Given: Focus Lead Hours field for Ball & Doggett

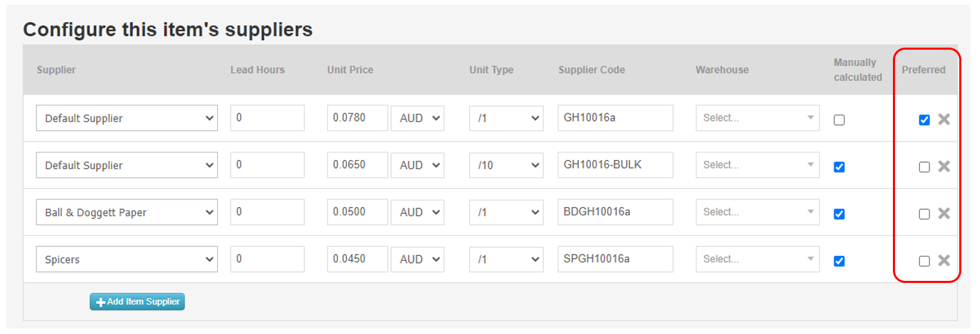Looking at the screenshot, I should click(x=267, y=213).
